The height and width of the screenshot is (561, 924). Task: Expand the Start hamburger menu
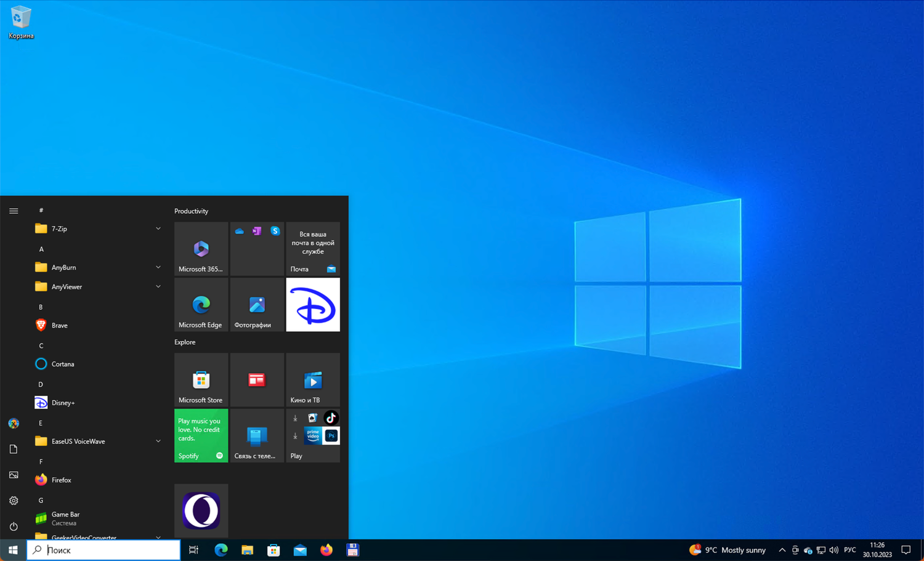[x=14, y=211]
